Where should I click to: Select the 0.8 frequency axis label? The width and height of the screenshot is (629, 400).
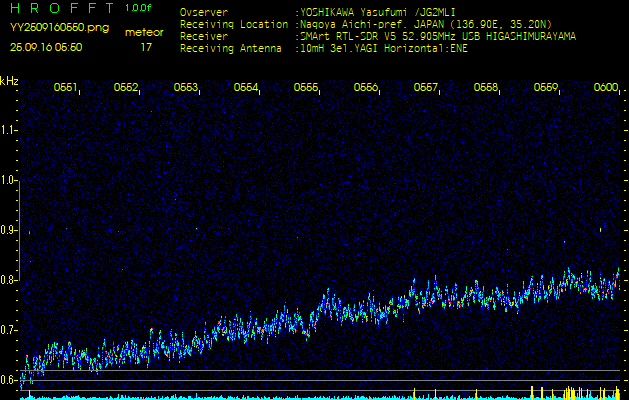pyautogui.click(x=9, y=280)
